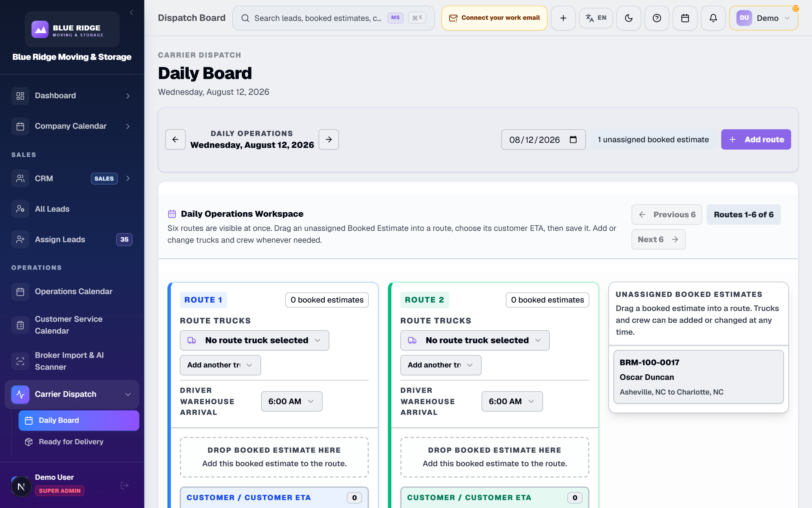Screen dimensions: 812x508
Task: Change Route 1 driver arrival time 6:00 AM
Action: click(292, 402)
